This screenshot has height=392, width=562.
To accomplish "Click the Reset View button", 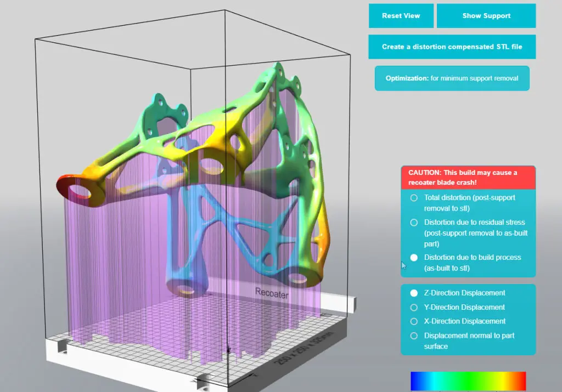I will (x=401, y=16).
